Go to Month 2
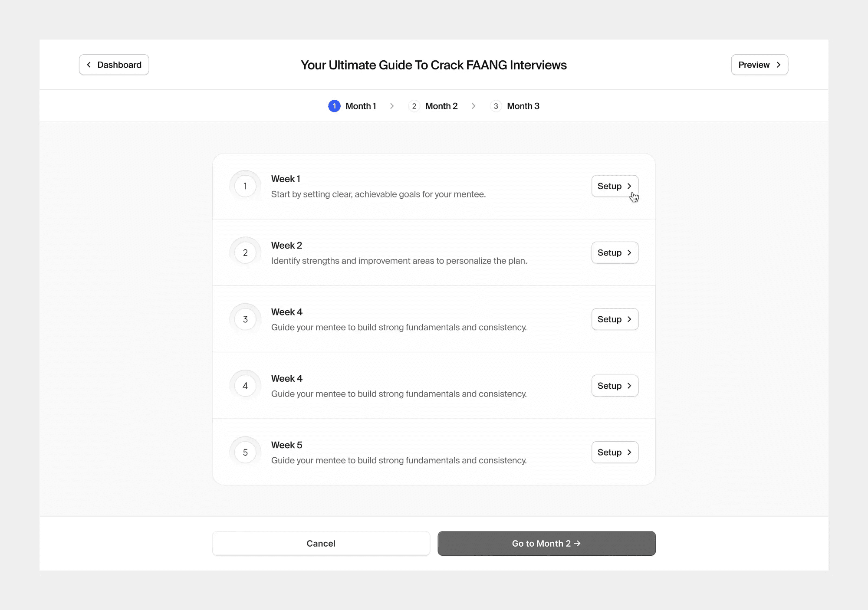Image resolution: width=868 pixels, height=610 pixels. 546,543
